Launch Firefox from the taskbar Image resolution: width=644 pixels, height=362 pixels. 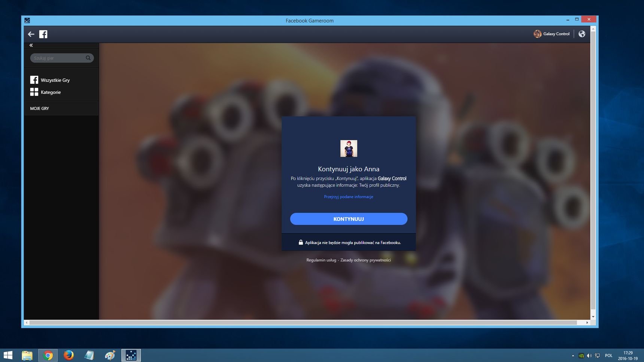[69, 355]
